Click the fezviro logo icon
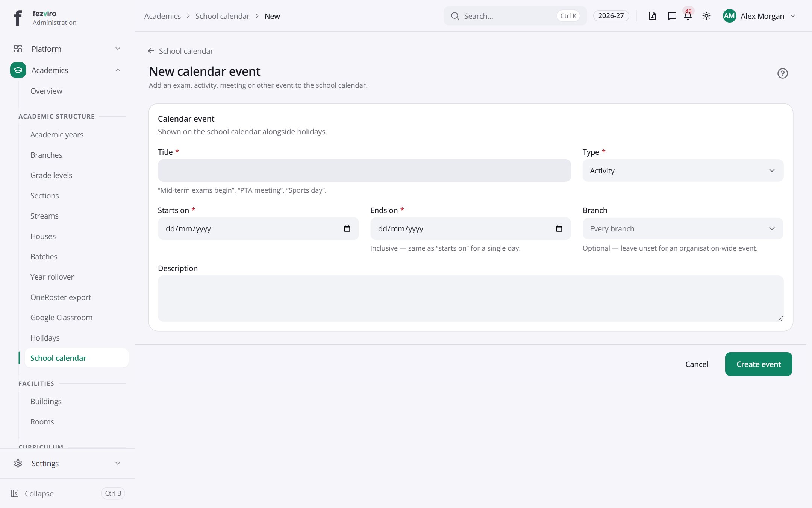This screenshot has height=508, width=812. [x=18, y=18]
